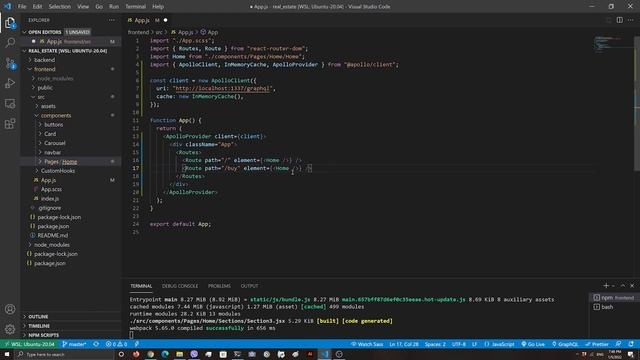Open the editor More Actions ellipsis
Viewport: 640px width, 360px height.
point(631,20)
